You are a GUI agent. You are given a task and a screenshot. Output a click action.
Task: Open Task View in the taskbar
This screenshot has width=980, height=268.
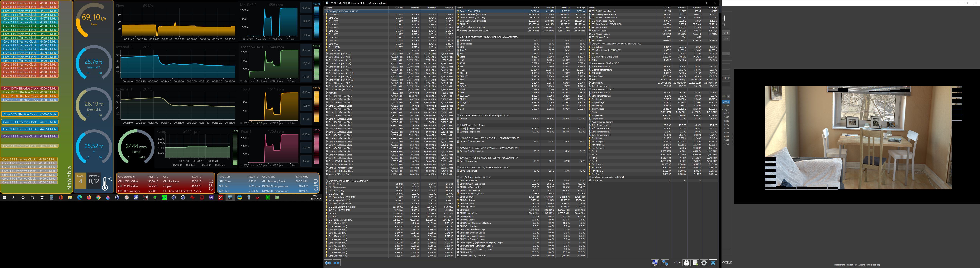coord(32,198)
